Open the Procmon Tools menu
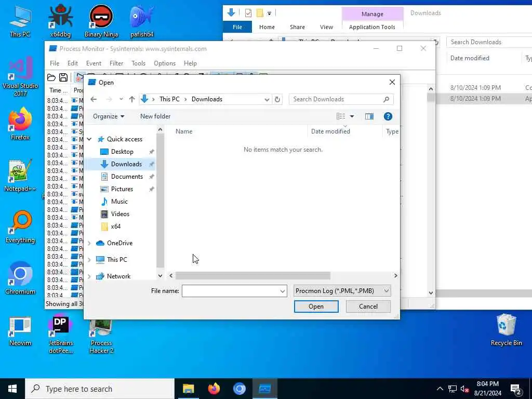 point(138,63)
